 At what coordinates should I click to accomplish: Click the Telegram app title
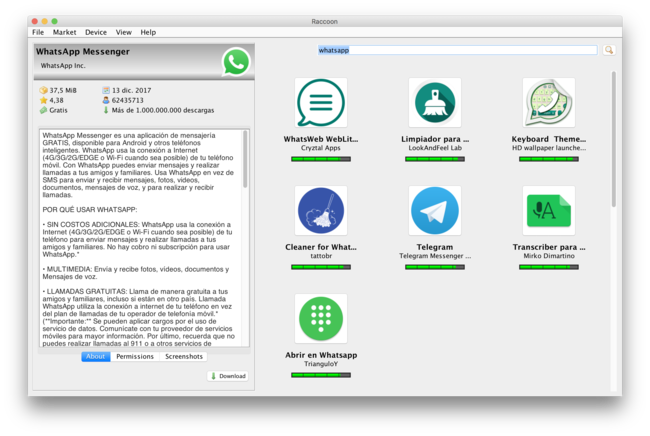[435, 247]
